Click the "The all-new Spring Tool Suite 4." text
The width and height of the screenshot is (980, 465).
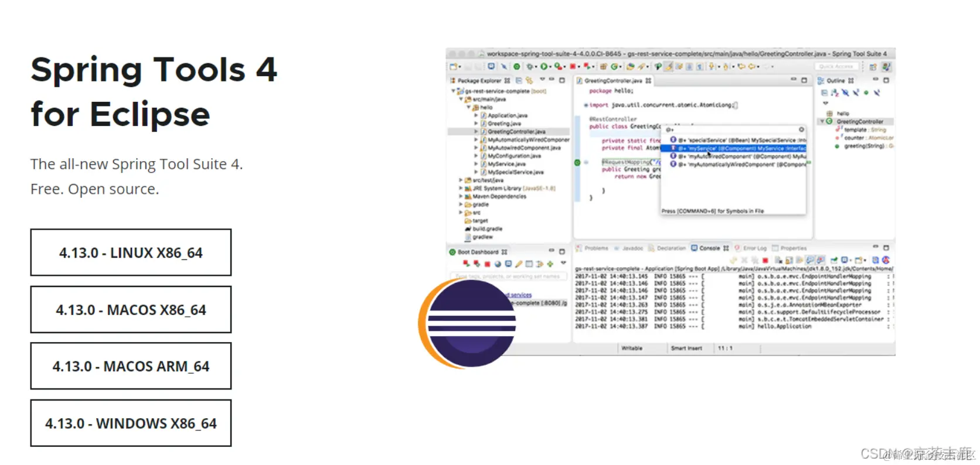[x=137, y=164]
